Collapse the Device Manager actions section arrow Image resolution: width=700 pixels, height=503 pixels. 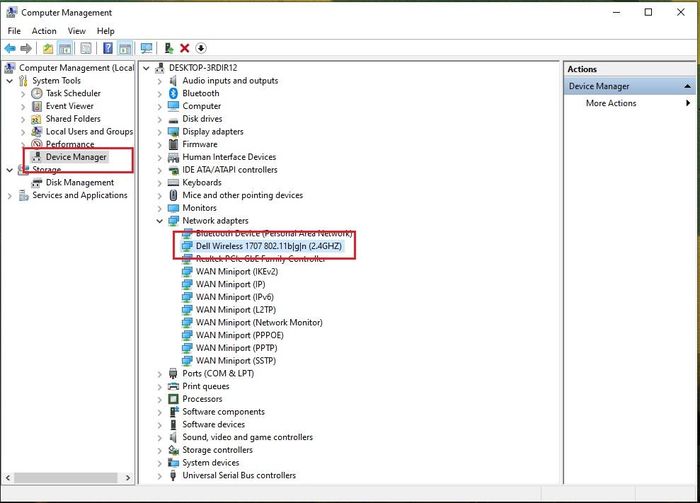click(x=688, y=86)
